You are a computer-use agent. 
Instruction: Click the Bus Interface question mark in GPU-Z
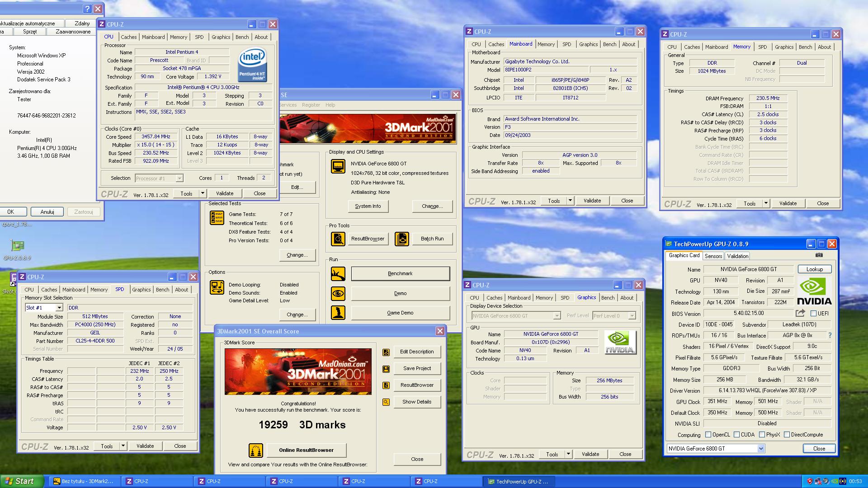[x=830, y=335]
